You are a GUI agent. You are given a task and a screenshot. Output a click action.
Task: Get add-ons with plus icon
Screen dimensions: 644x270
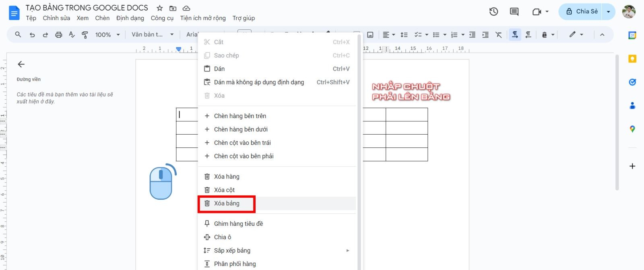tap(632, 166)
